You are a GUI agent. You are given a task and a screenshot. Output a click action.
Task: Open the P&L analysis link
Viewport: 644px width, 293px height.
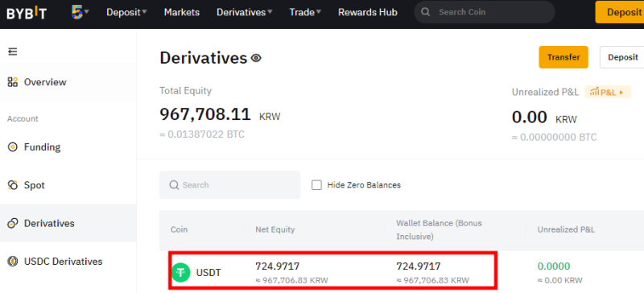click(x=608, y=92)
